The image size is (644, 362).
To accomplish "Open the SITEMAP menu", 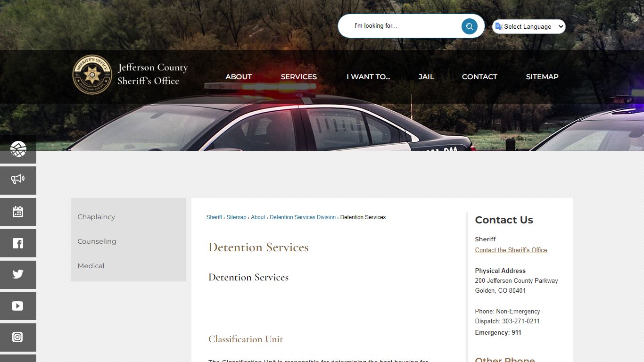I will tap(542, 77).
